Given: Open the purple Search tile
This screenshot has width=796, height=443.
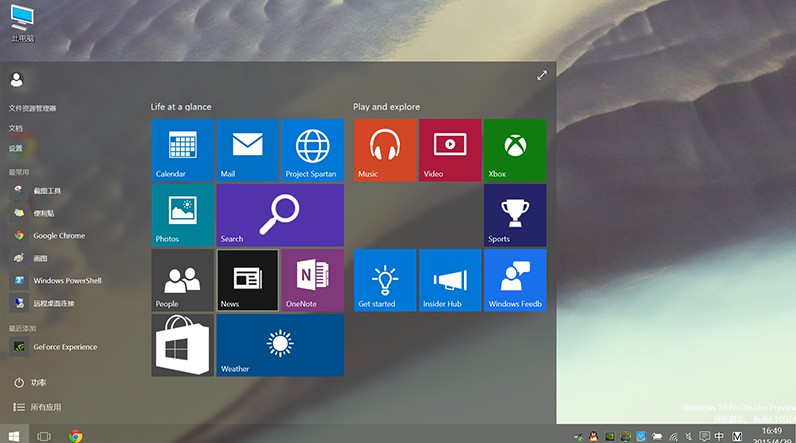Looking at the screenshot, I should [280, 215].
